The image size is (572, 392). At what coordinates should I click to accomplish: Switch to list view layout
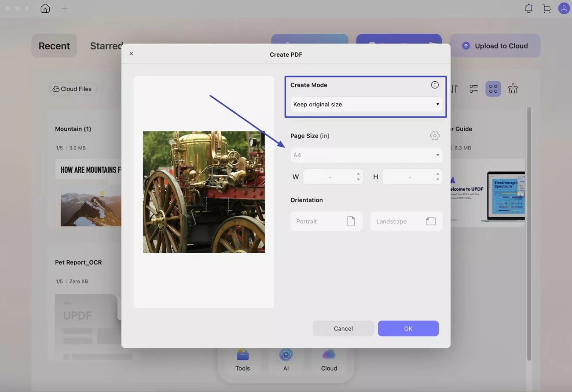pos(473,89)
